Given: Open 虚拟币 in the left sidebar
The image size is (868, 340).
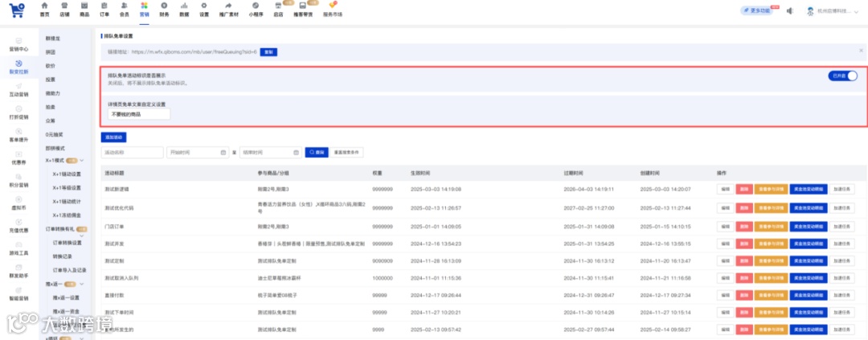Looking at the screenshot, I should 18,204.
